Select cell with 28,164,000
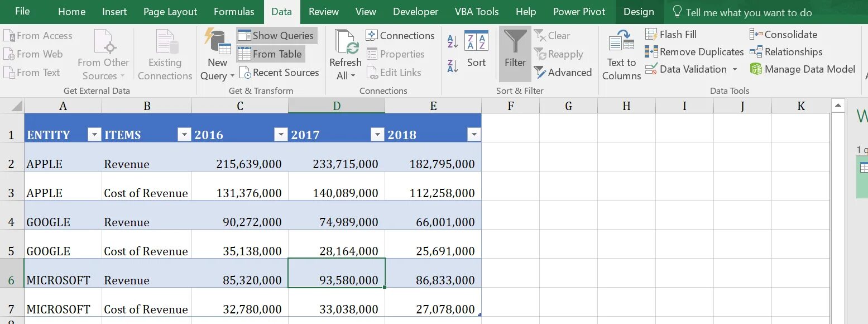This screenshot has height=324, width=868. (x=337, y=244)
